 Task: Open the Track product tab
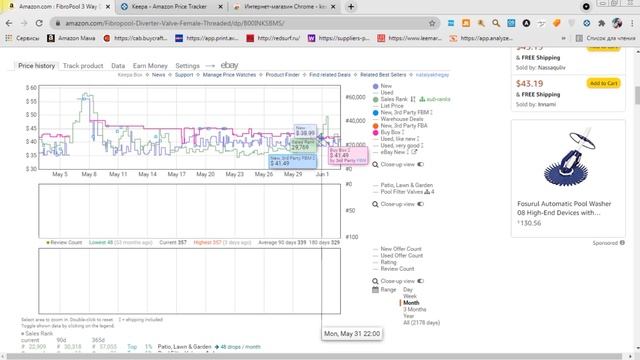coord(83,66)
